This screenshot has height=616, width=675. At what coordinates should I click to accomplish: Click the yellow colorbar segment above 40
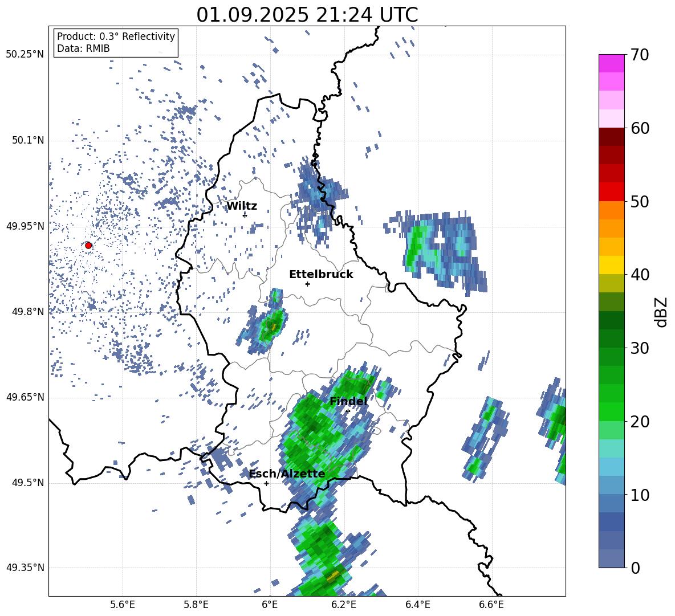tap(611, 265)
